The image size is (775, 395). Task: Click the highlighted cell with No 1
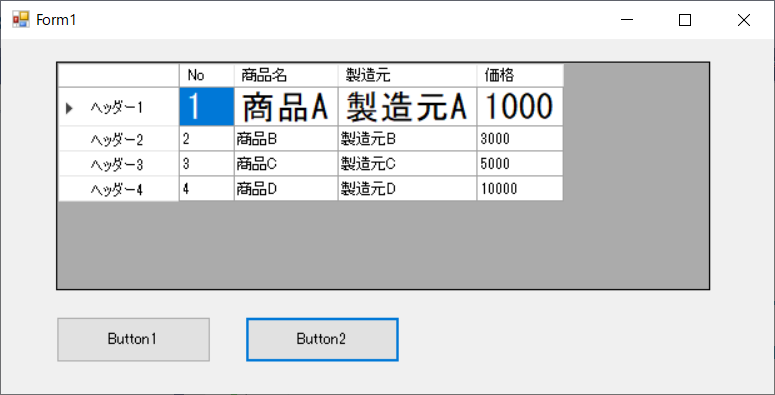207,107
